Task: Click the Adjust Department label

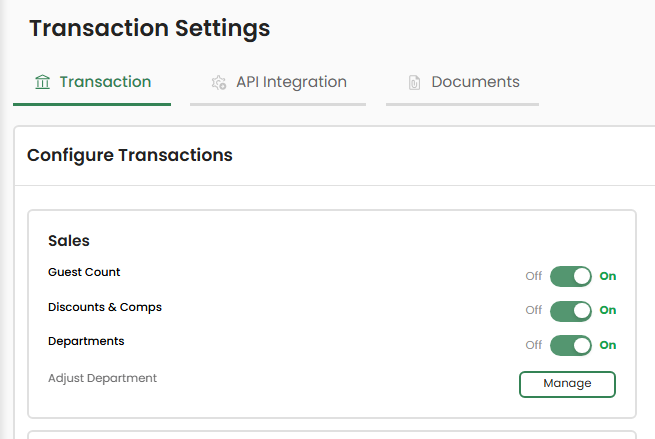Action: (x=102, y=378)
